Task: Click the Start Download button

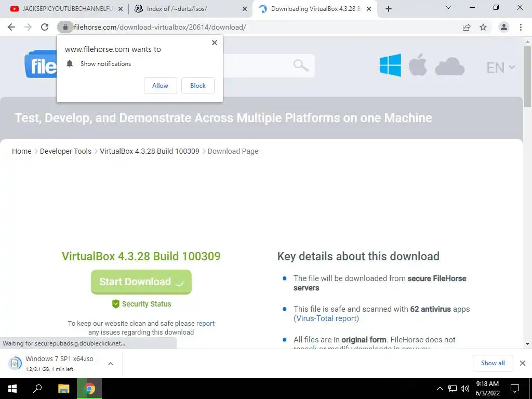Action: coord(141,282)
